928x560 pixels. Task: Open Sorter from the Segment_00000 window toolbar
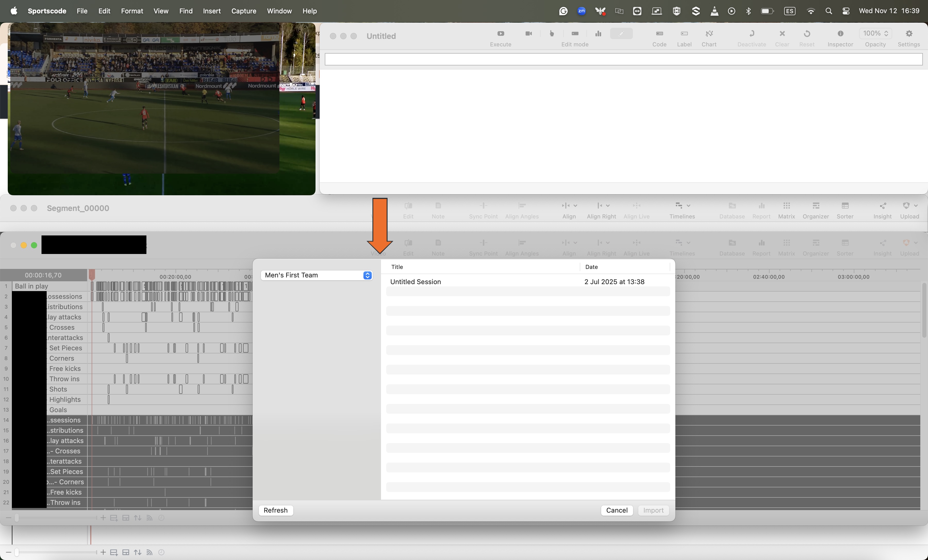(x=845, y=210)
